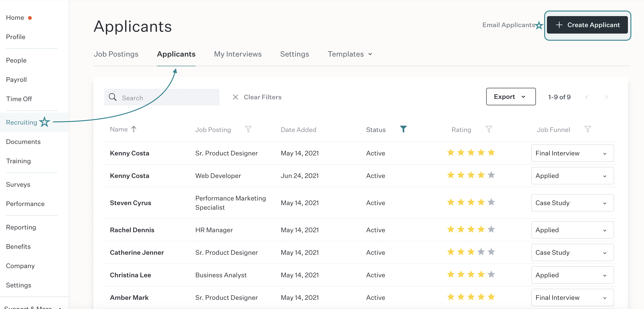Set Christina Lee rating to five stars

point(491,274)
